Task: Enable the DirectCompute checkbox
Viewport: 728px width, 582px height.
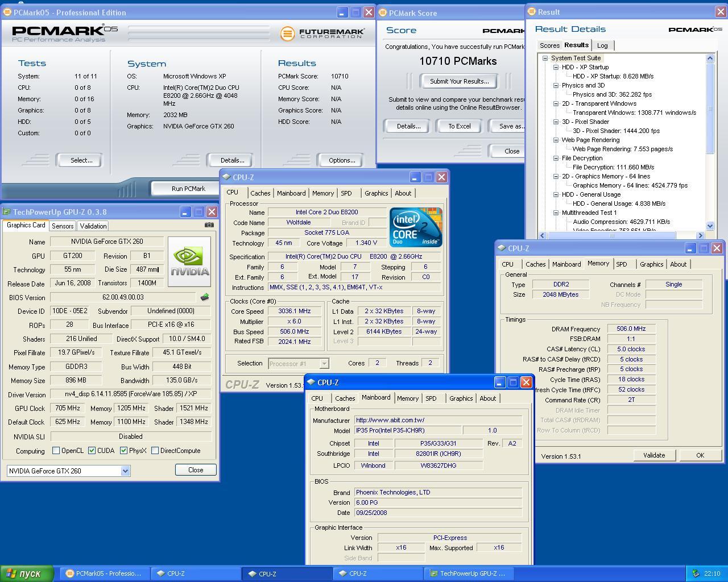Action: [155, 451]
